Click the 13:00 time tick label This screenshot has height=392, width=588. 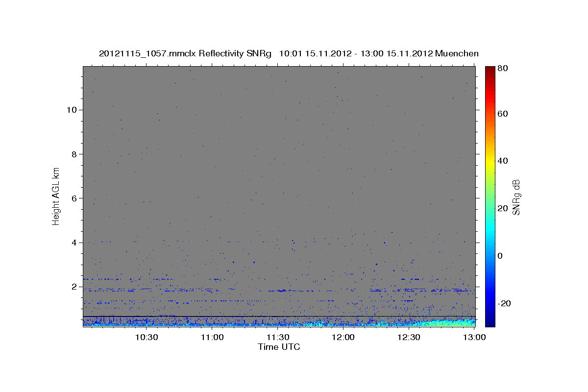pos(474,337)
